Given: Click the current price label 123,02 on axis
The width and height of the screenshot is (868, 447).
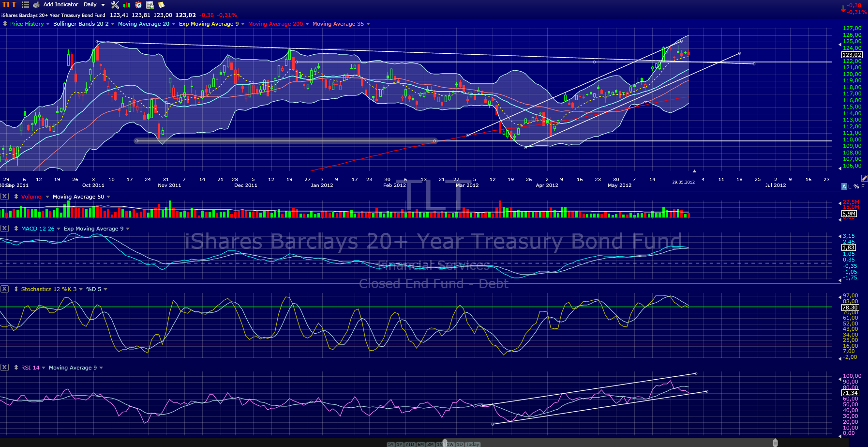Looking at the screenshot, I should pyautogui.click(x=852, y=55).
